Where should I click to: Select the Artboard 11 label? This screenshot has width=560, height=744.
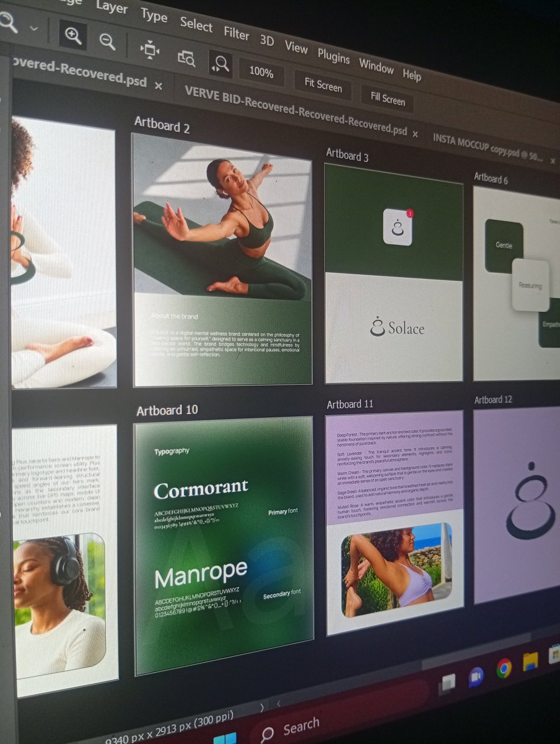pyautogui.click(x=350, y=404)
